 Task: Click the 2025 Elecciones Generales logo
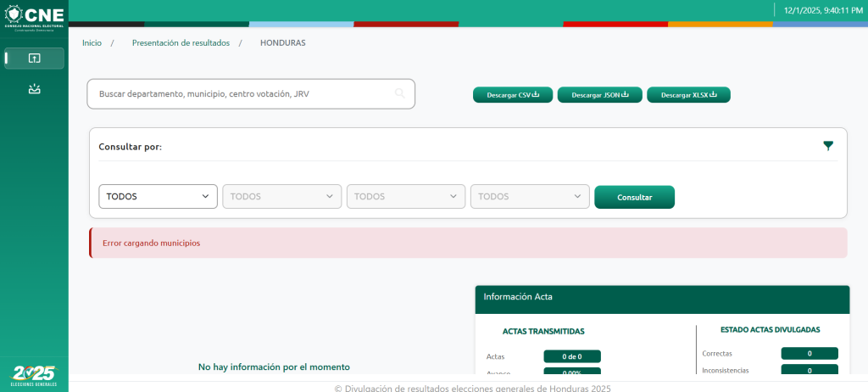coord(34,375)
